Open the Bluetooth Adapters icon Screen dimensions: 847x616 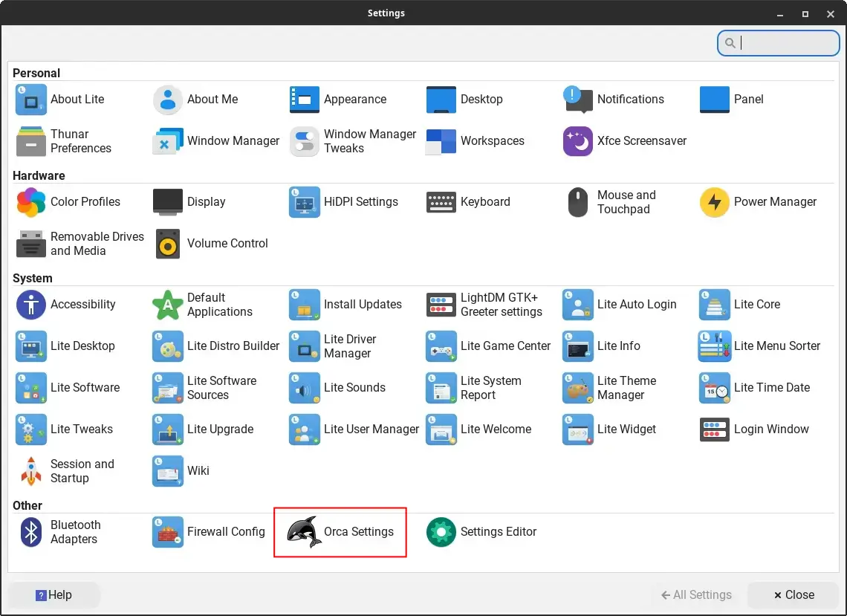tap(30, 532)
